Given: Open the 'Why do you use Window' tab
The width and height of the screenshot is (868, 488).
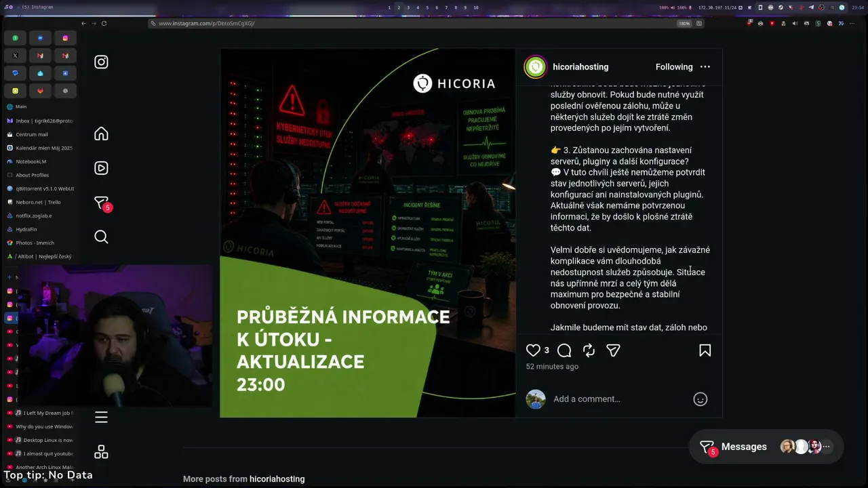Looking at the screenshot, I should point(40,426).
